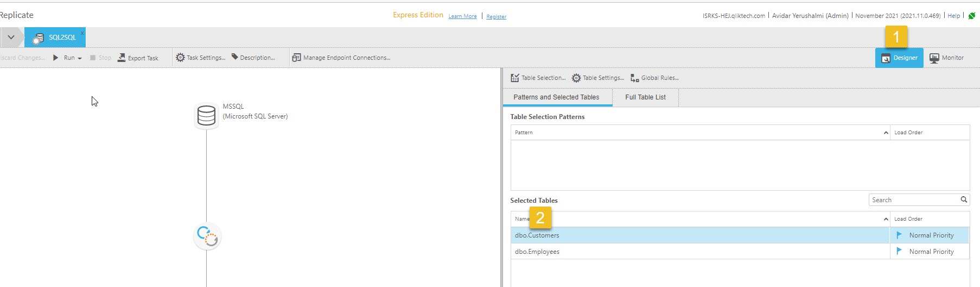Click the MSSQL source database icon
The width and height of the screenshot is (980, 287).
coord(206,116)
